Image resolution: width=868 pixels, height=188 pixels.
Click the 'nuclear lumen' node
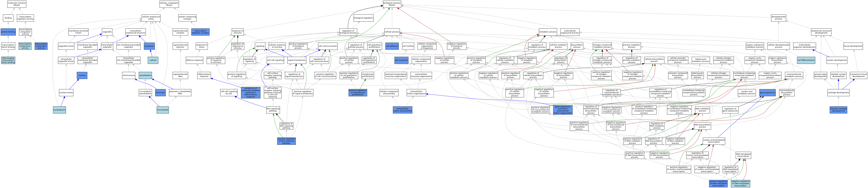tap(66, 92)
